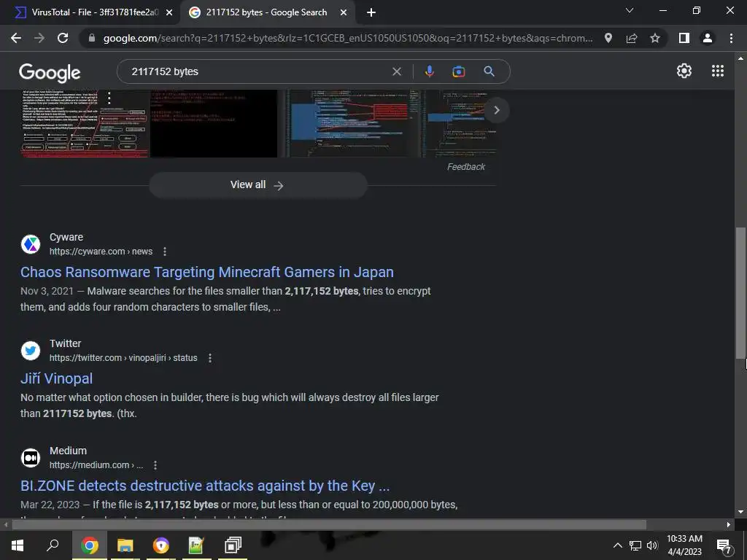Submit search using magnifier icon
The width and height of the screenshot is (747, 560).
(x=489, y=71)
